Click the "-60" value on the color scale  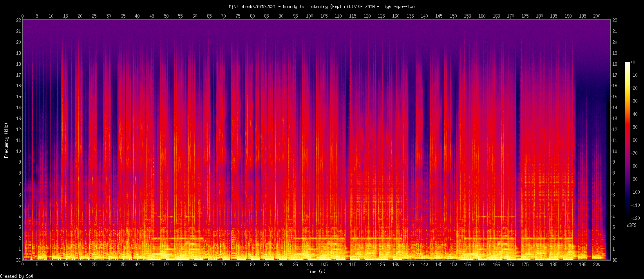point(634,140)
